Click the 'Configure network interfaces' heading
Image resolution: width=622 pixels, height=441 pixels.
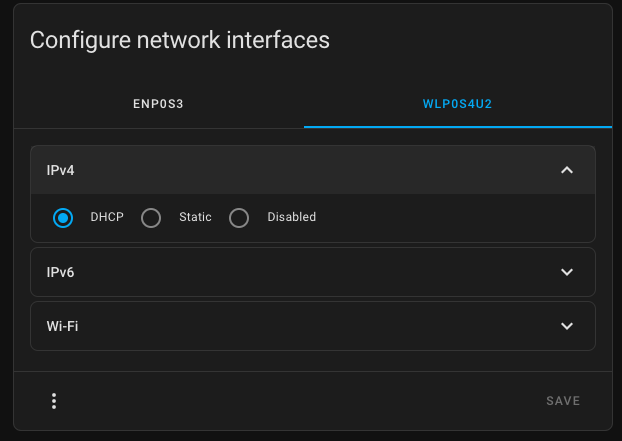point(180,40)
